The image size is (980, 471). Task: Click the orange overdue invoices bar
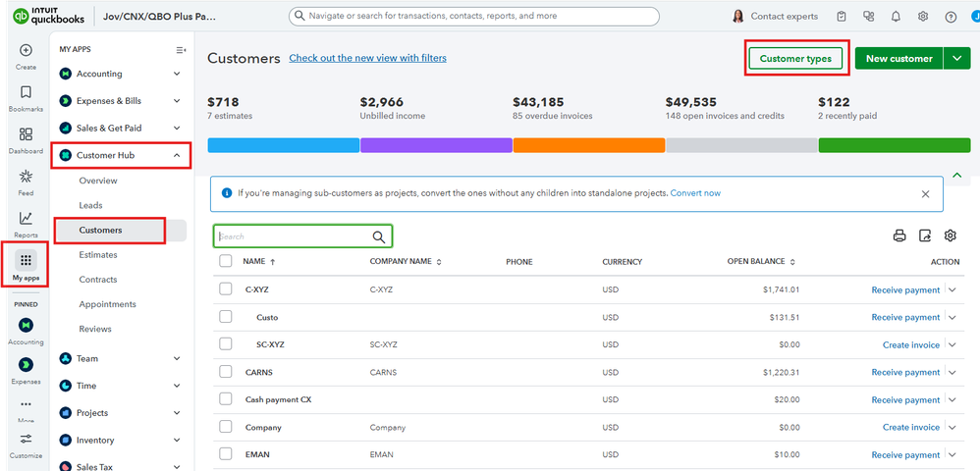point(588,145)
